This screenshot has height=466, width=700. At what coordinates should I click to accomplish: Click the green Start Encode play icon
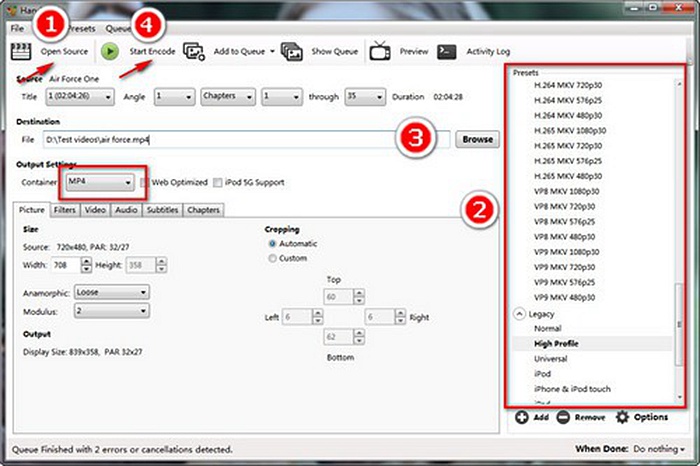109,51
